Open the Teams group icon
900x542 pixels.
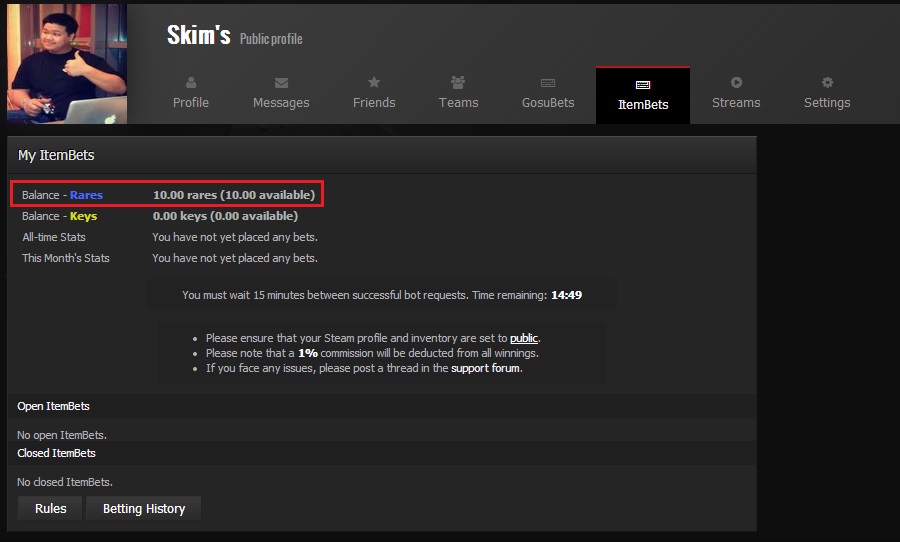[458, 83]
